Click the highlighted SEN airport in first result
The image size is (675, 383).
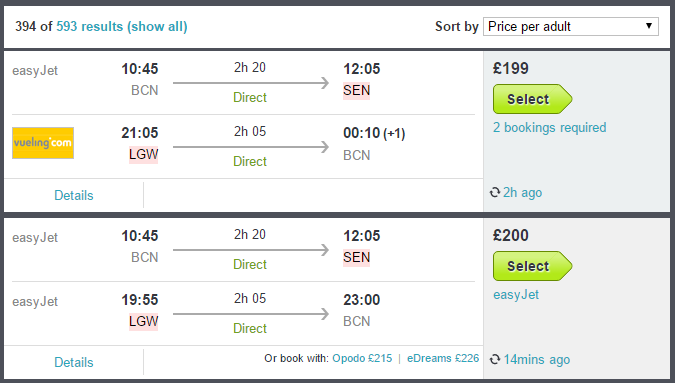[x=356, y=91]
